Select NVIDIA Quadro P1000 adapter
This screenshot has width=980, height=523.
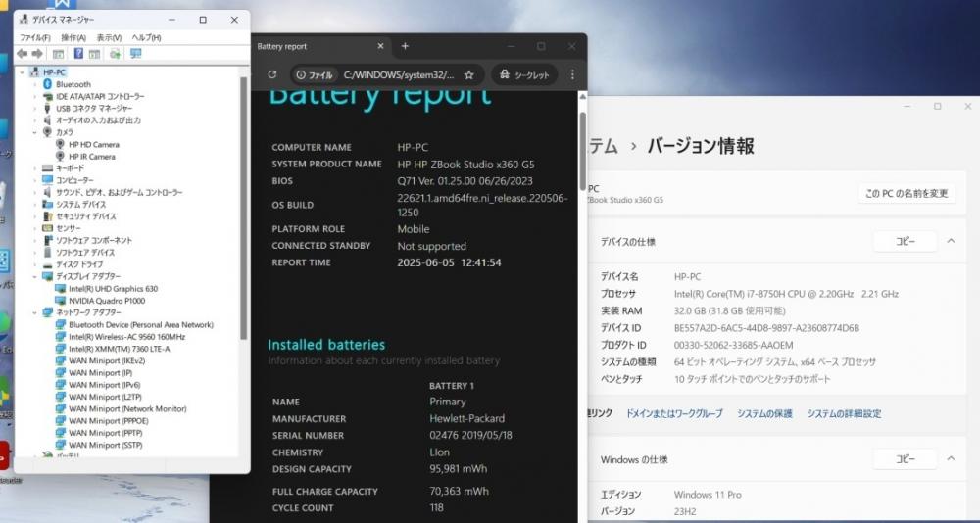(107, 301)
